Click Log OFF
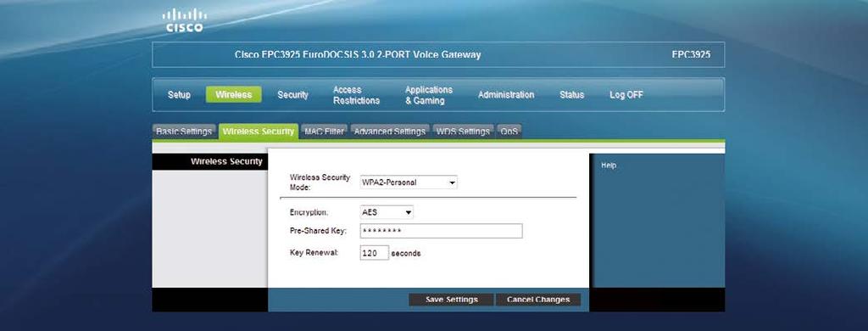The width and height of the screenshot is (868, 331). (x=626, y=95)
